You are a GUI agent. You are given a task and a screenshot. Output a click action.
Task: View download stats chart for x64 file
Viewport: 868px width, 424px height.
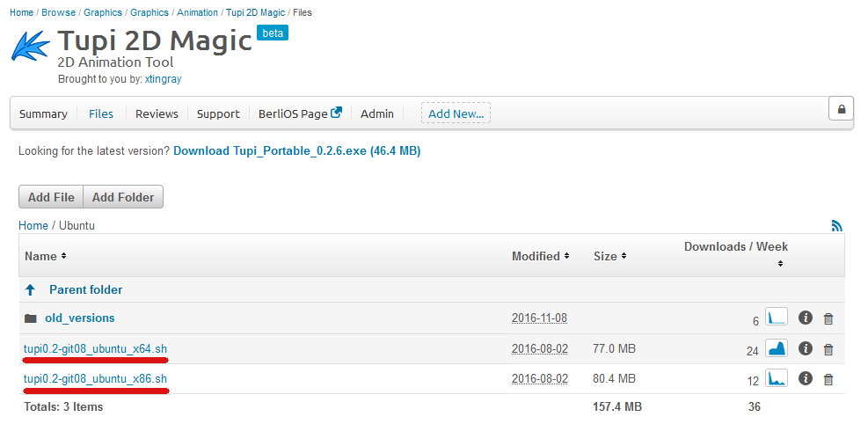click(776, 348)
